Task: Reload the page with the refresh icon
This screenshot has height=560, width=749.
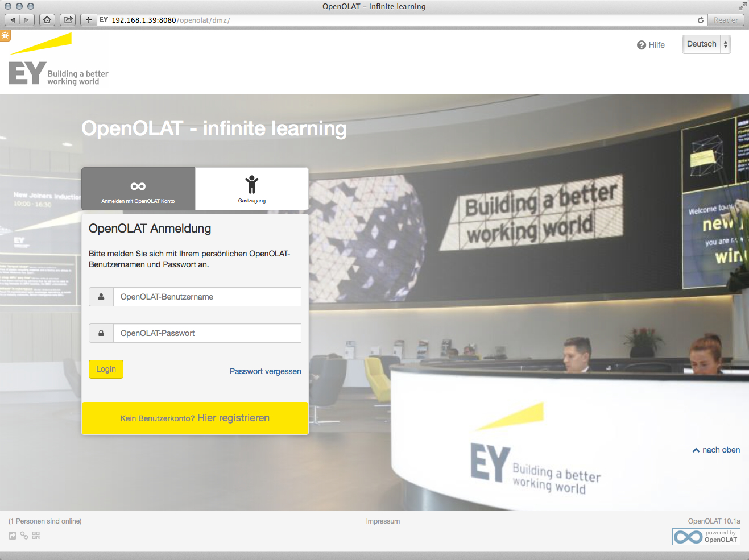Action: click(x=701, y=20)
